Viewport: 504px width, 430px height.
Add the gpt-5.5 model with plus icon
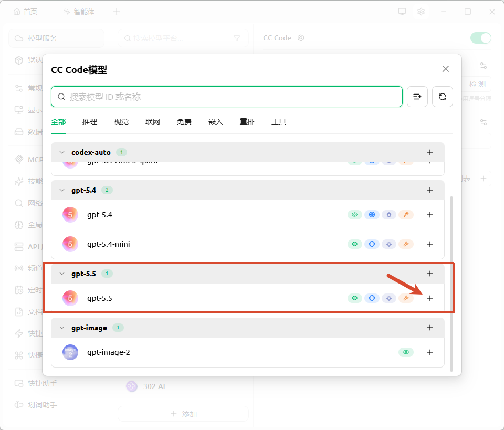[x=430, y=298]
